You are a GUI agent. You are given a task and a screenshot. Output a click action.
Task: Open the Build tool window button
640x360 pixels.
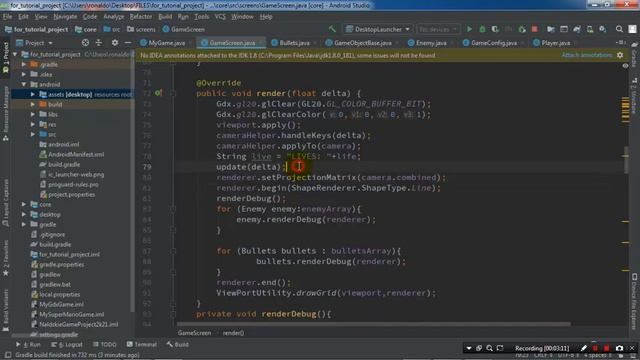[178, 344]
